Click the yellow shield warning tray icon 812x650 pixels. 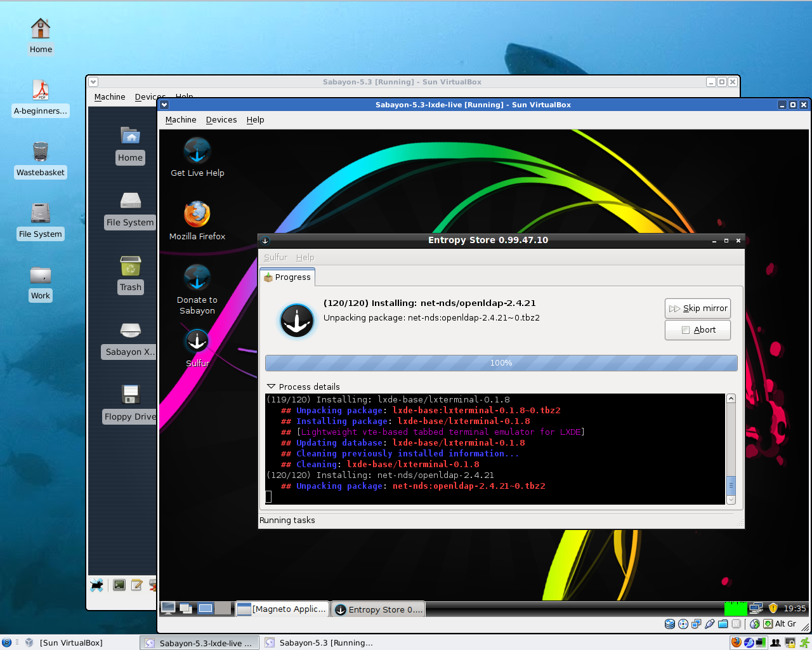[x=773, y=608]
